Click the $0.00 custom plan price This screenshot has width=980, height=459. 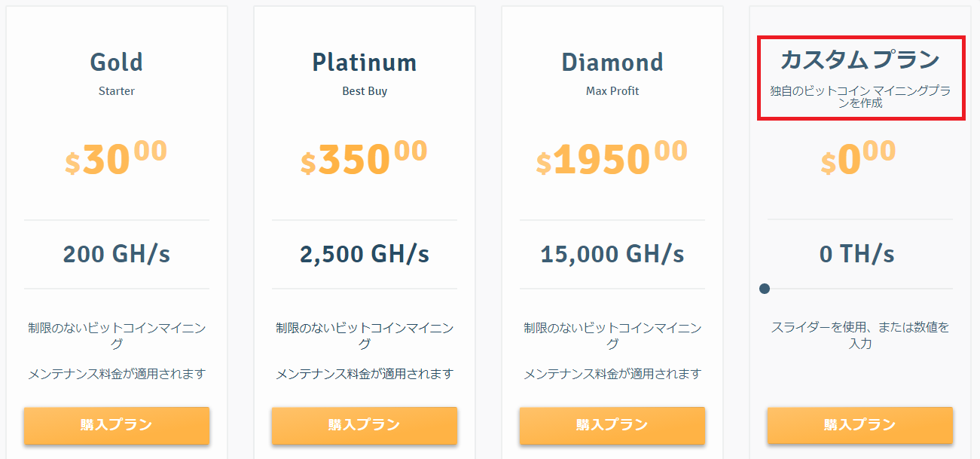click(x=858, y=158)
